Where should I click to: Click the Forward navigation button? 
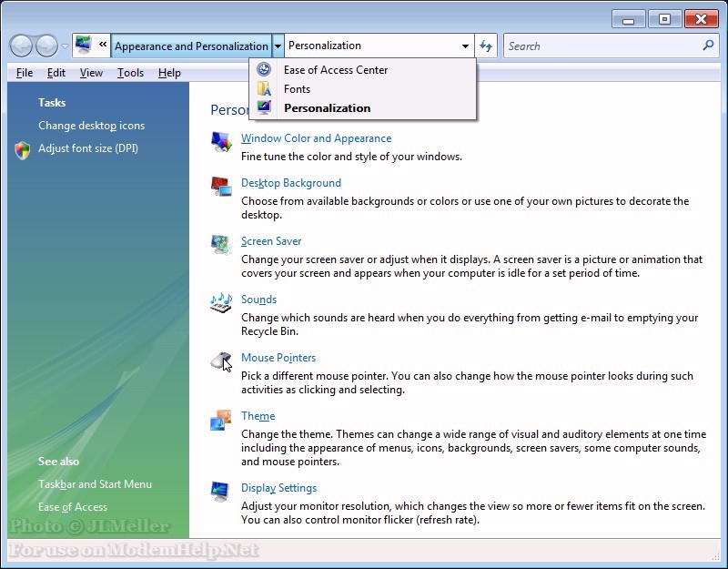(46, 46)
